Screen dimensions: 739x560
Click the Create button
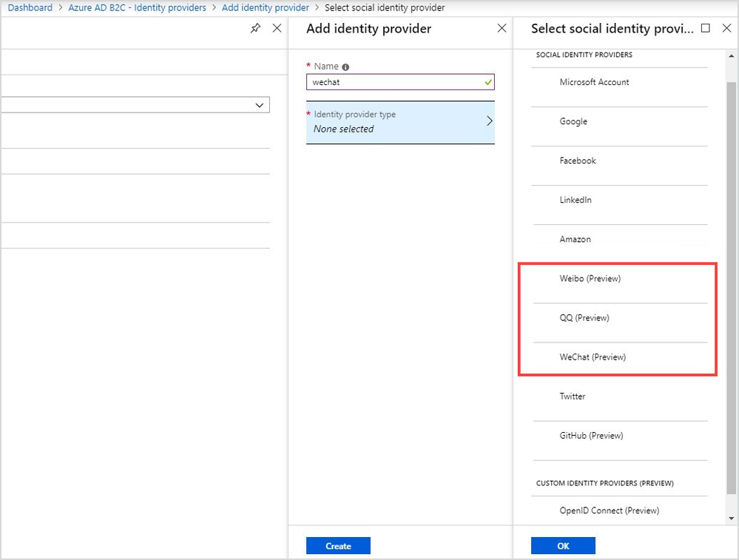338,546
